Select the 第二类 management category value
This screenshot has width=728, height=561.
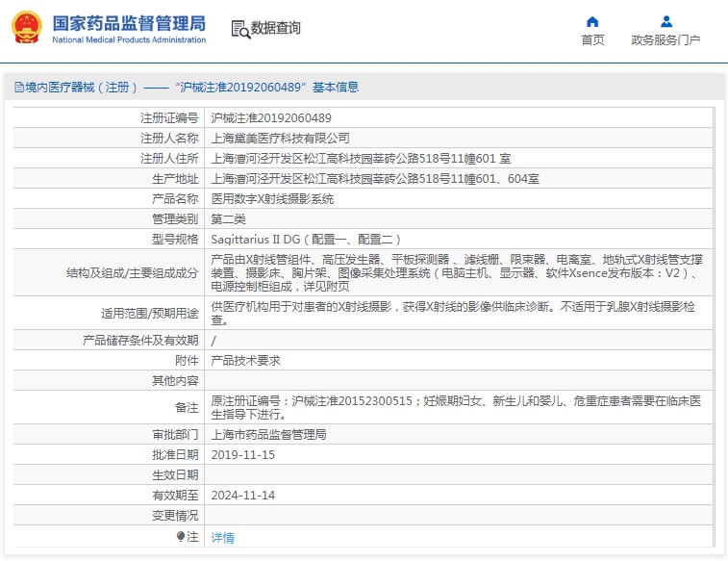[x=229, y=218]
